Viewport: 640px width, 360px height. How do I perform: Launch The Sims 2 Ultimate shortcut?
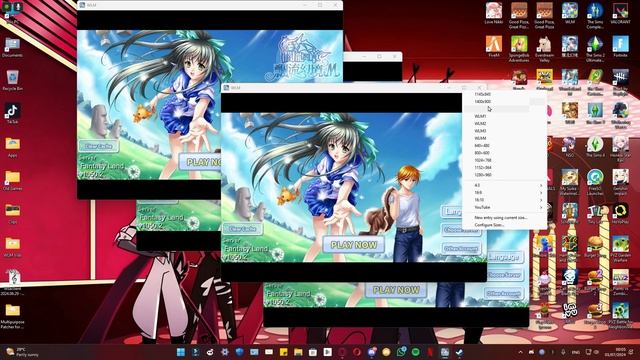tap(595, 49)
